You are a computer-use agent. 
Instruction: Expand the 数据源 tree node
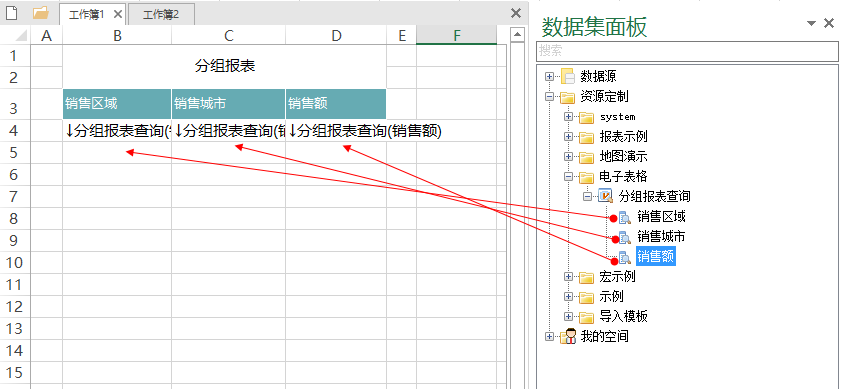(549, 76)
